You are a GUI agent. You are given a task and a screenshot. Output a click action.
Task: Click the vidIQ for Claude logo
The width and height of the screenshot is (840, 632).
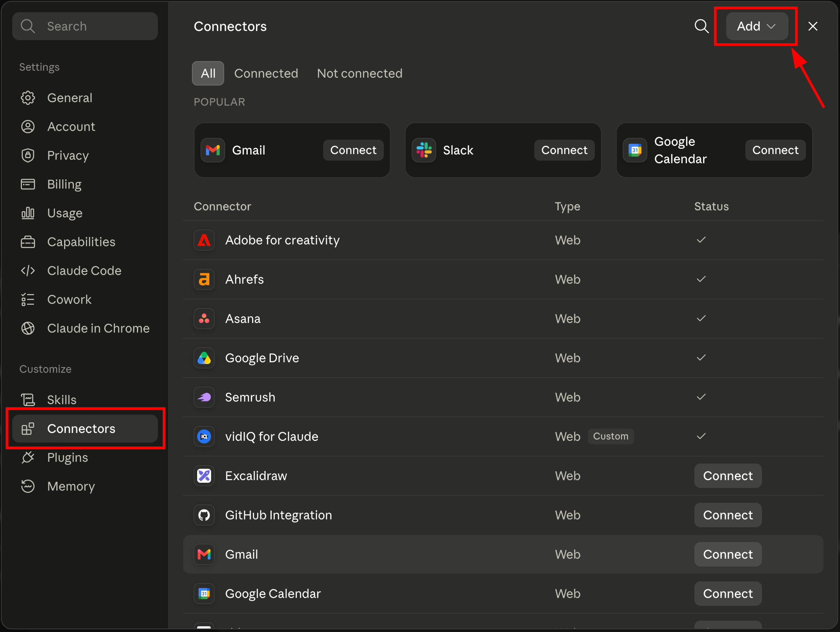[204, 436]
